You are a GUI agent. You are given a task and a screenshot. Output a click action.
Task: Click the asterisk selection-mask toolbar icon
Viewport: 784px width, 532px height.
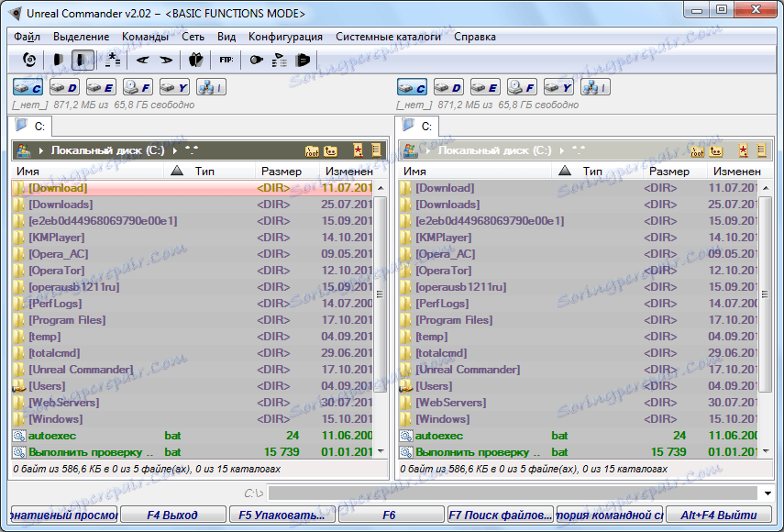click(x=113, y=60)
